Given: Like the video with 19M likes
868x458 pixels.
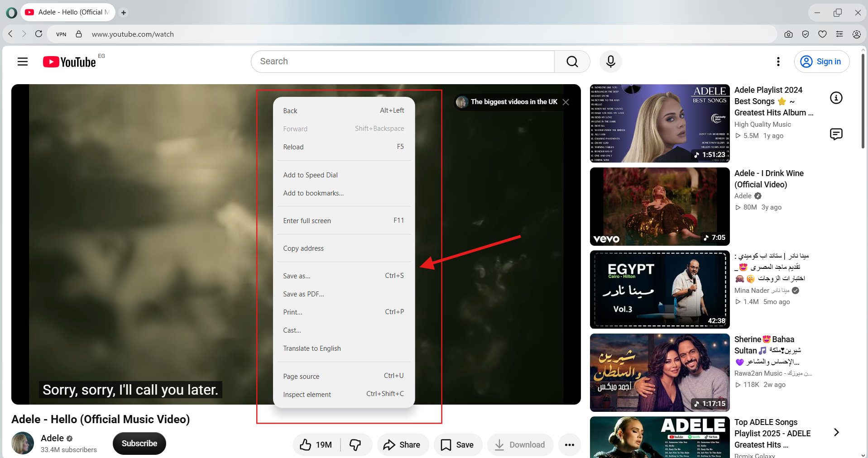Looking at the screenshot, I should 317,445.
